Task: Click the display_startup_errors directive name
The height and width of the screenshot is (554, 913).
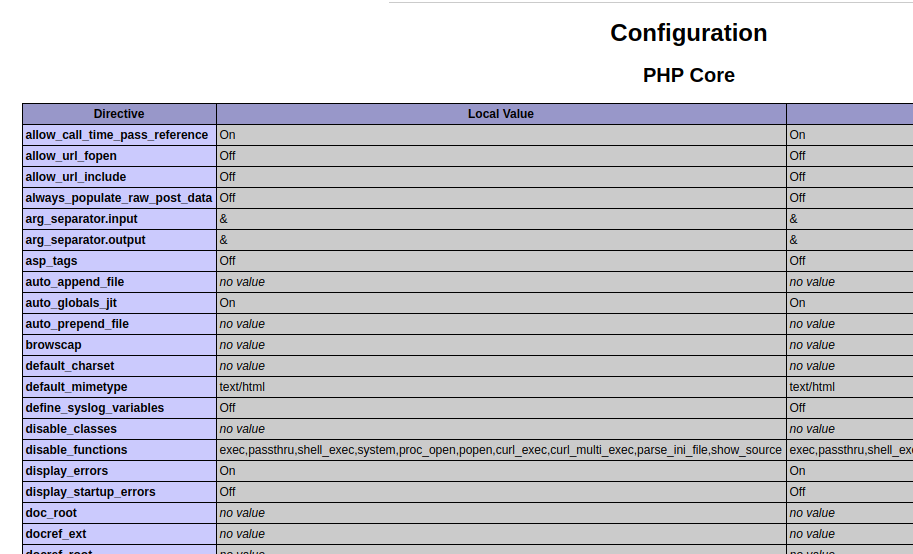Action: point(89,492)
